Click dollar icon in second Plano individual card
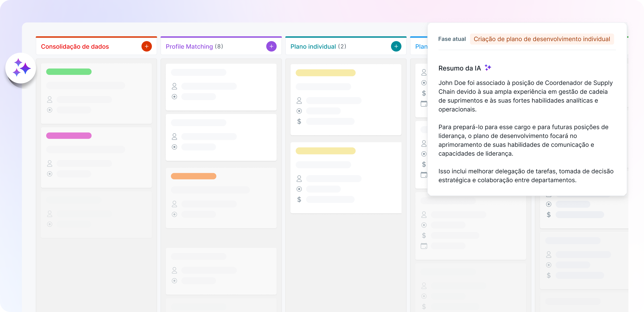The height and width of the screenshot is (312, 644). 299,199
